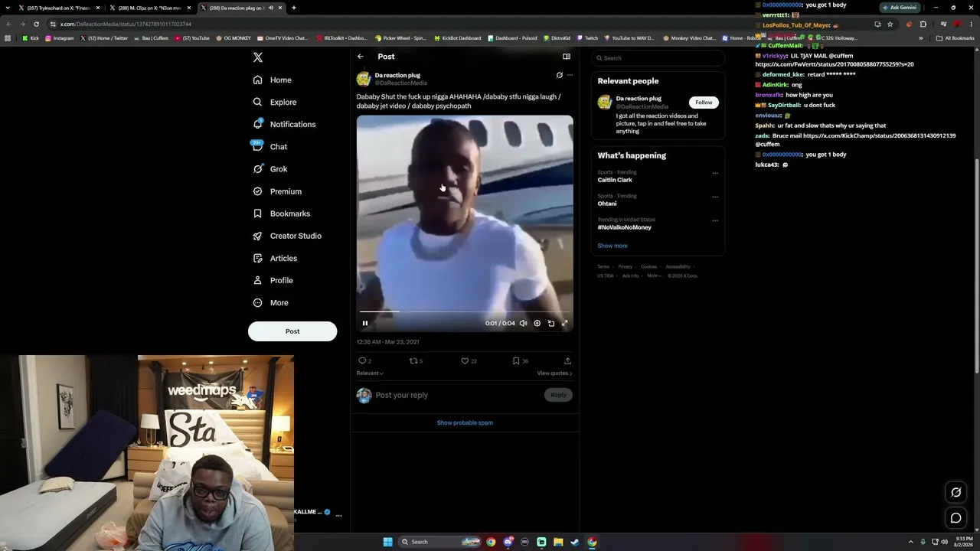Image resolution: width=980 pixels, height=551 pixels.
Task: Open View quotes link
Action: point(554,373)
